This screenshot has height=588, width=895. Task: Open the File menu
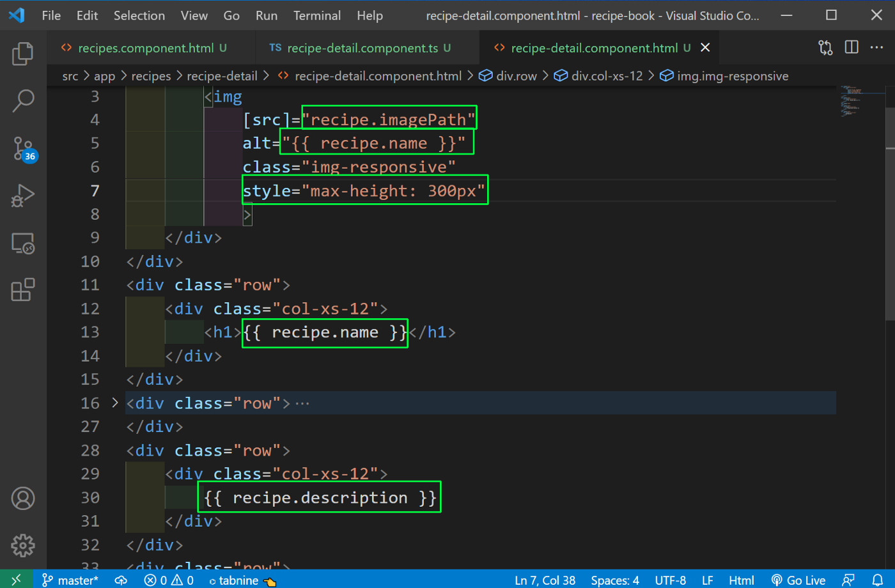point(51,15)
